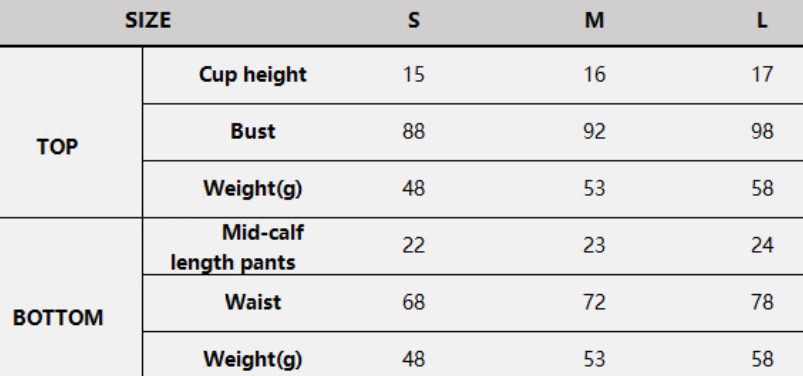This screenshot has height=376, width=803.
Task: Click the Cup height row label
Action: (252, 75)
